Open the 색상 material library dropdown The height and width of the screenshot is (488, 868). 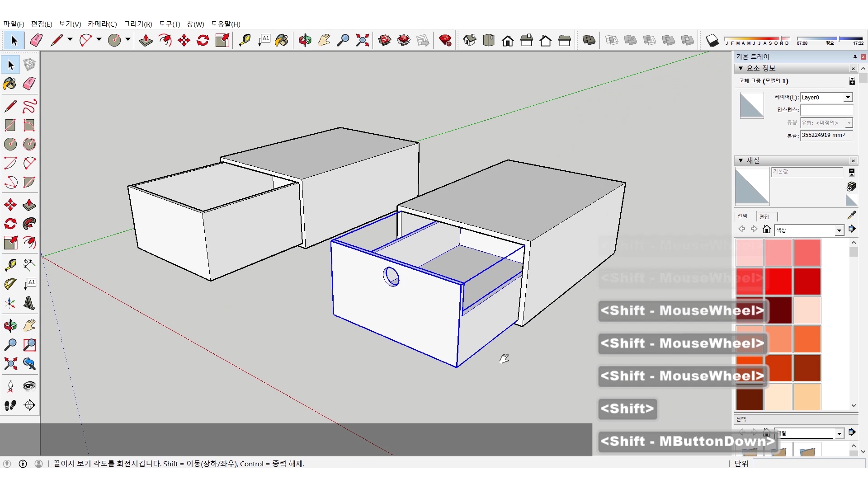tap(839, 230)
